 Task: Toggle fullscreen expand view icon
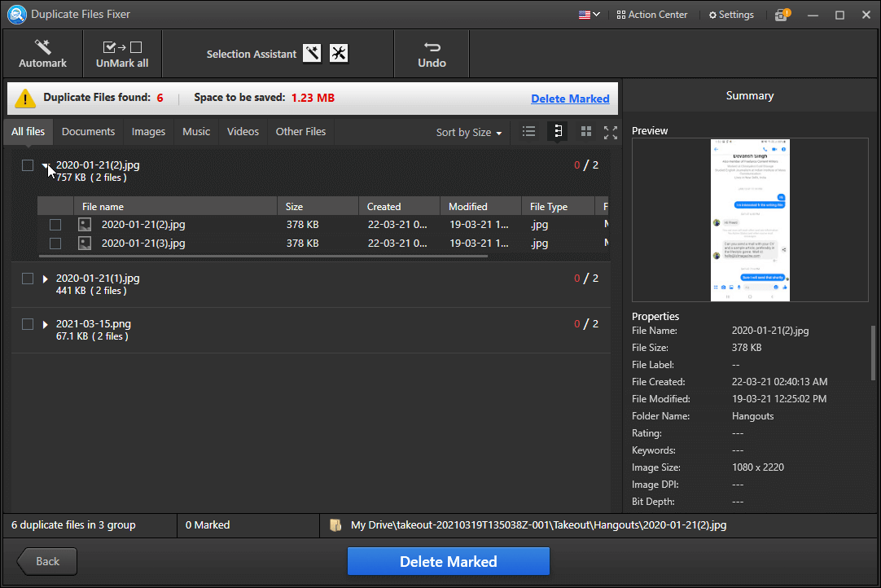pos(610,132)
